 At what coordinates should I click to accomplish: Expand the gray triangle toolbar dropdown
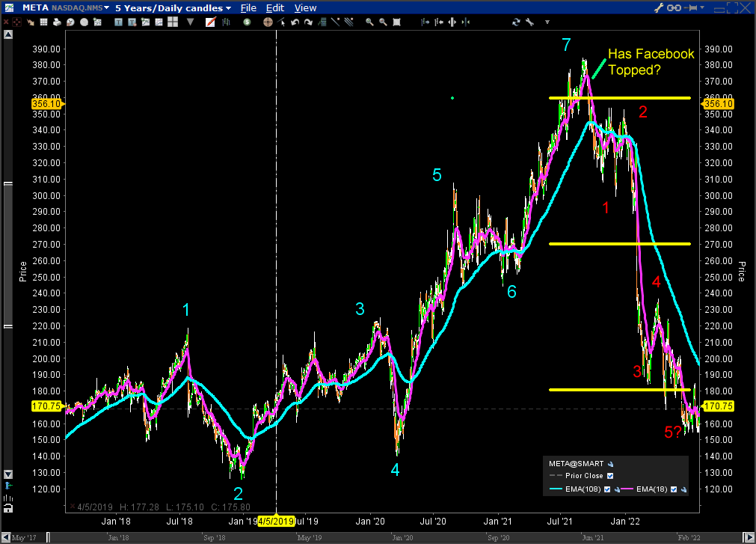tap(191, 22)
